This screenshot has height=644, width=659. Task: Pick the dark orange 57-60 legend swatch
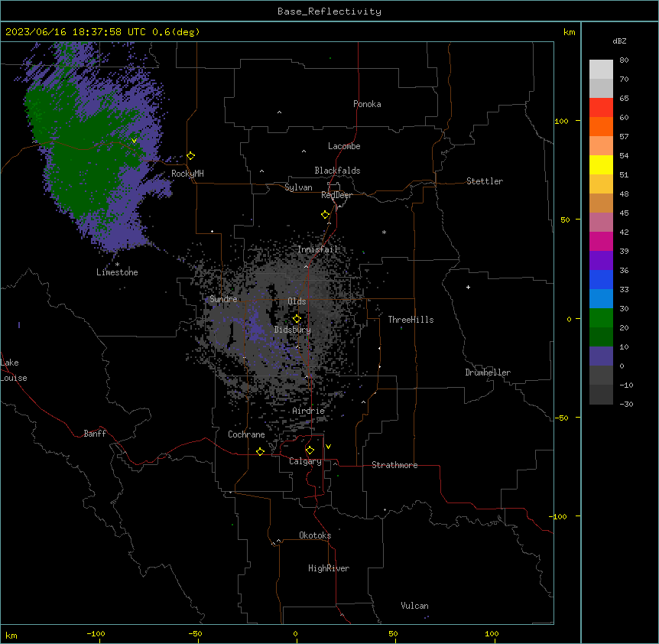point(601,127)
